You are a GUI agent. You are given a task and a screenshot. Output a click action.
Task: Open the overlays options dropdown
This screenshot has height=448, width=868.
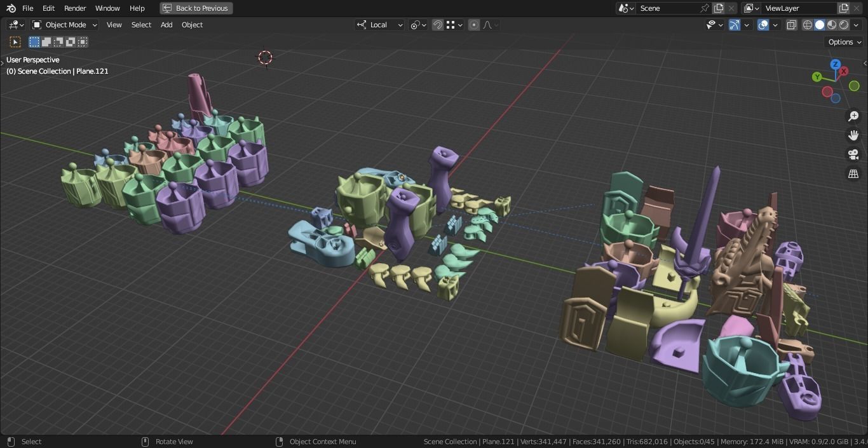[x=775, y=25]
